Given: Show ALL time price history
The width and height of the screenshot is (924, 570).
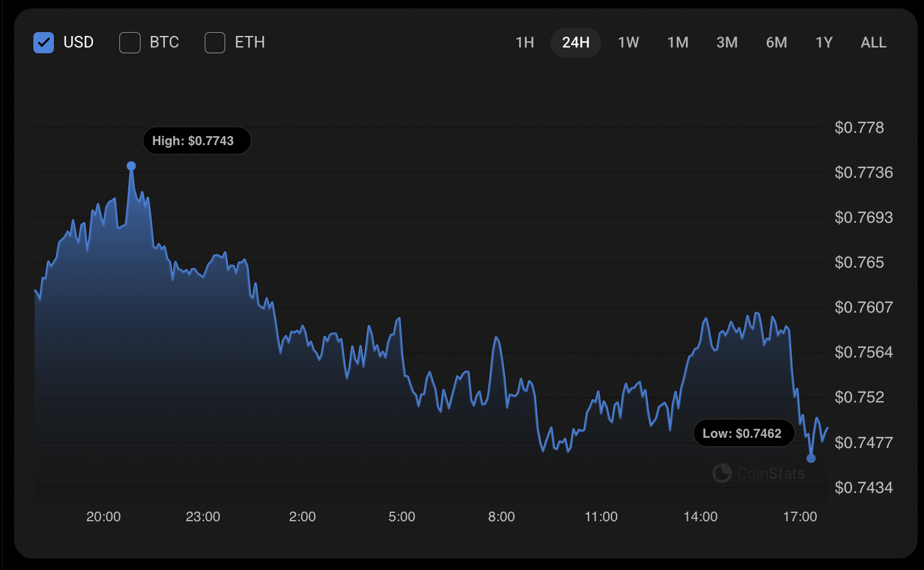Looking at the screenshot, I should 873,43.
